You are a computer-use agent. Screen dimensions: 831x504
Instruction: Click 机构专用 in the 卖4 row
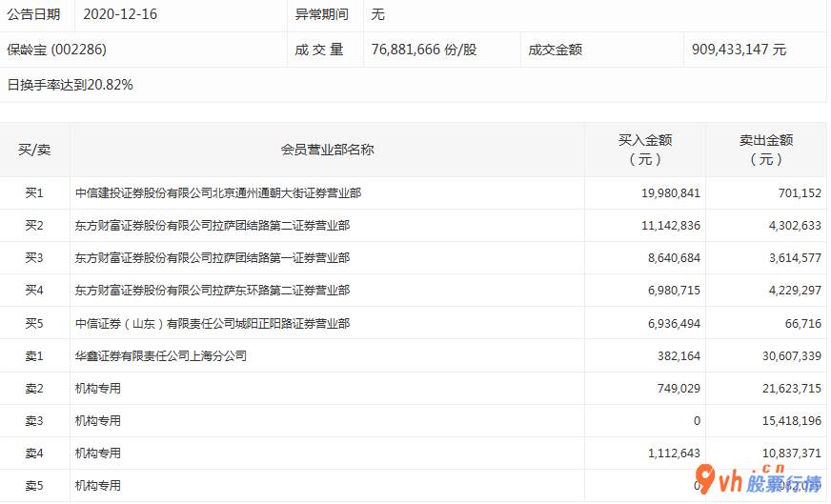pyautogui.click(x=98, y=454)
